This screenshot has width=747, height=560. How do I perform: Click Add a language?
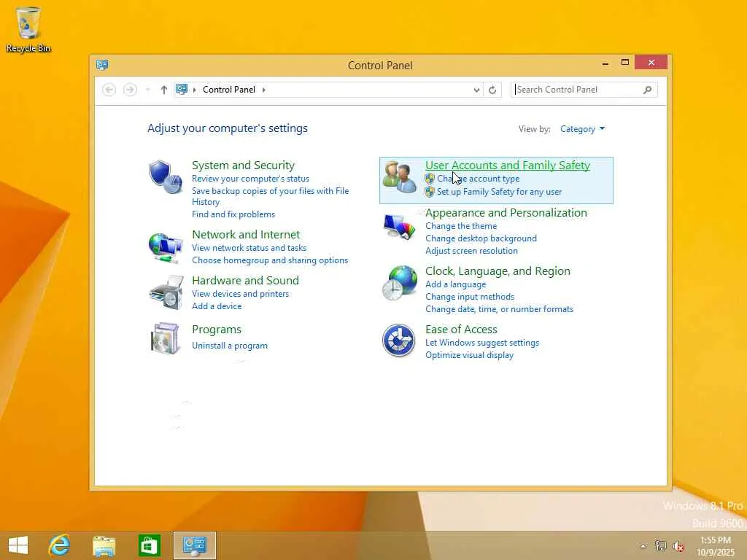tap(456, 284)
